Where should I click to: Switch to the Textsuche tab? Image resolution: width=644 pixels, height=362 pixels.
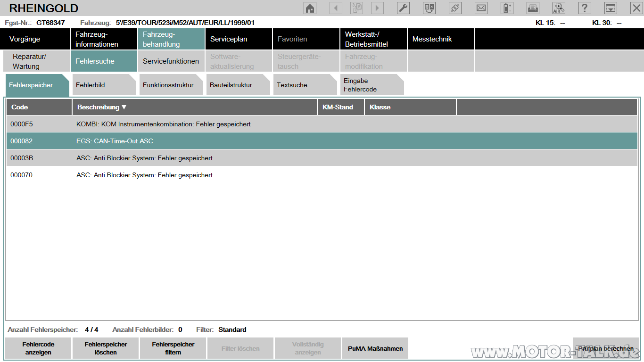tap(305, 85)
